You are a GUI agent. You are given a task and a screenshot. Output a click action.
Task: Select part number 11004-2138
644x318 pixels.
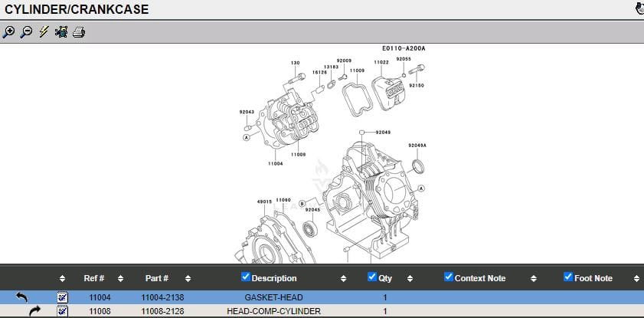[162, 297]
